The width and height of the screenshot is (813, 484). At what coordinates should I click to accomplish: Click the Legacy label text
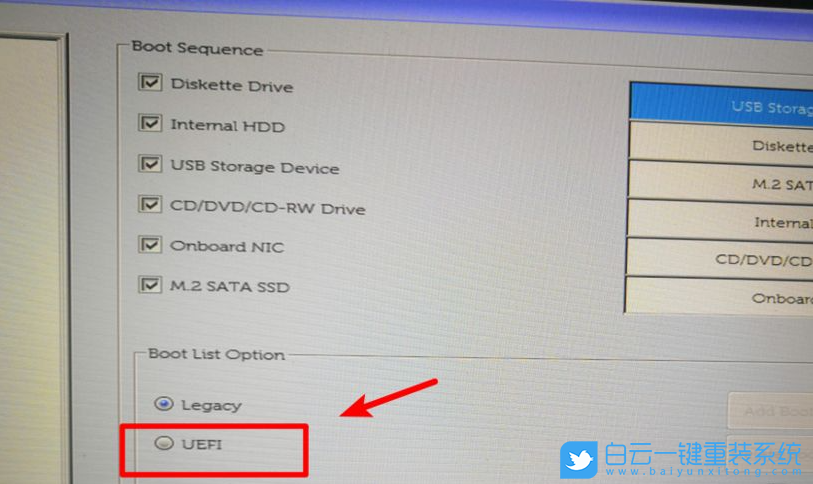pos(211,405)
